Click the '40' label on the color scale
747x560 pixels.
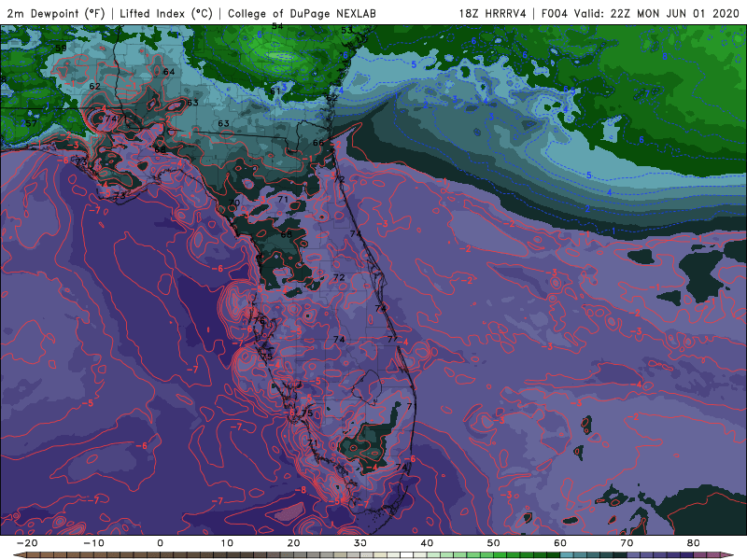pos(427,543)
